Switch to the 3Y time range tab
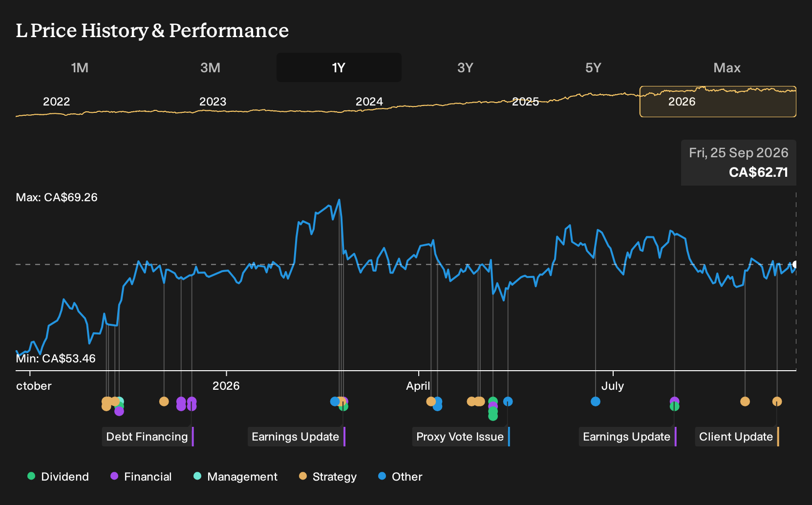This screenshot has width=812, height=505. click(x=465, y=67)
